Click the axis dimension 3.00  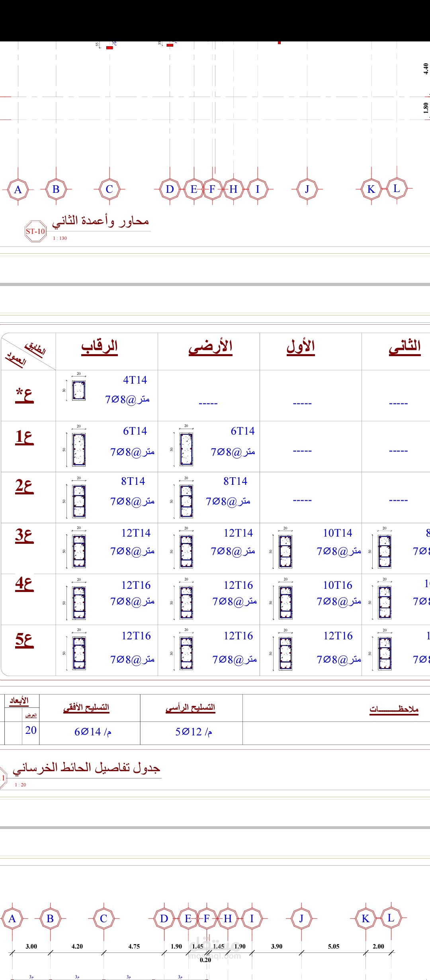pos(31,946)
